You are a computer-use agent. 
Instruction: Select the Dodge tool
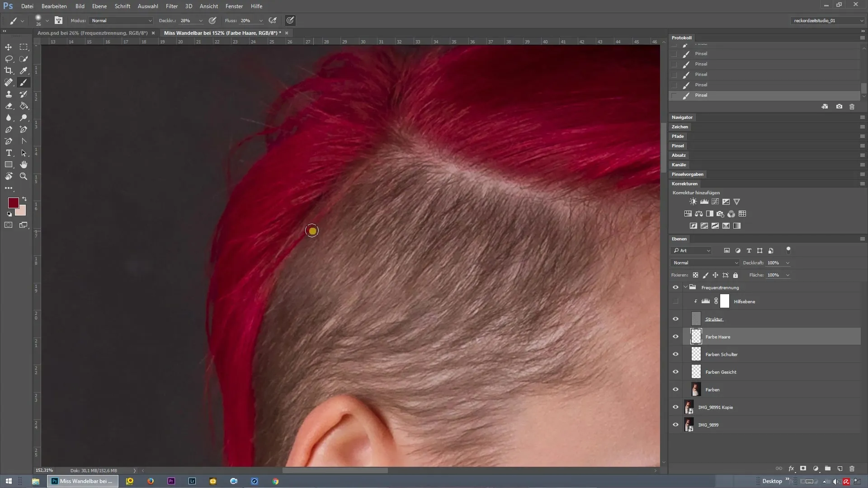(x=24, y=117)
